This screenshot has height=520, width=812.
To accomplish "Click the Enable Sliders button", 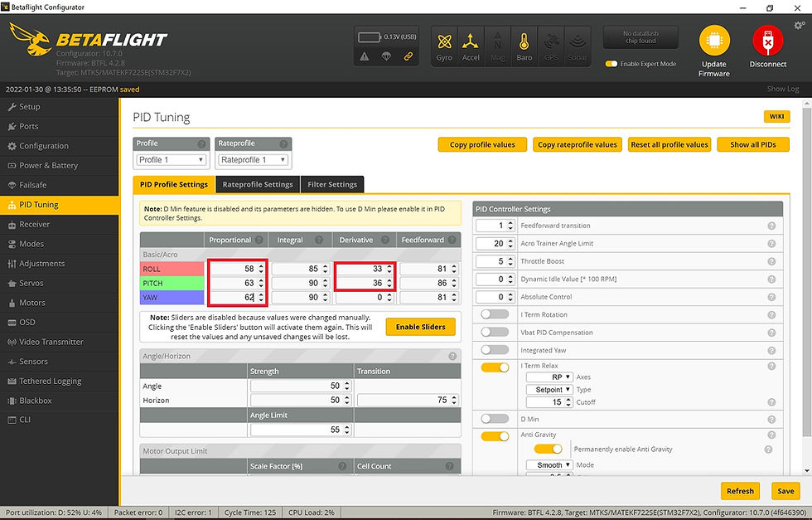I will [x=421, y=327].
